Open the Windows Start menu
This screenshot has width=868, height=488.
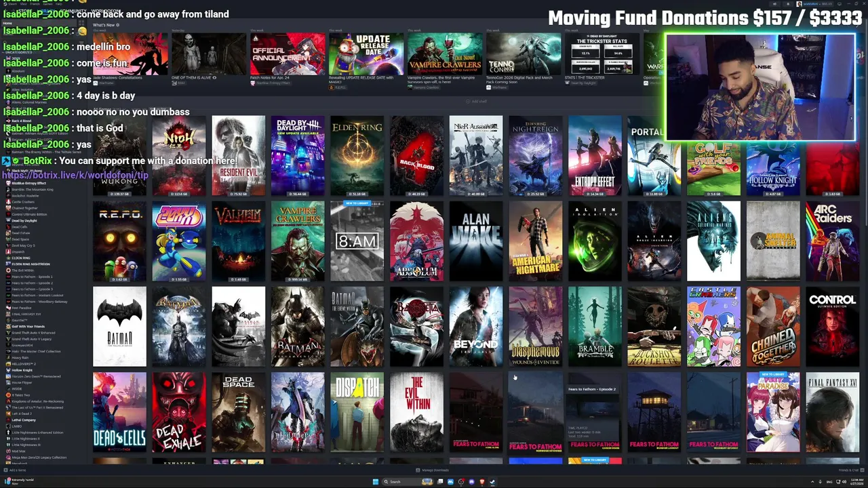click(375, 482)
